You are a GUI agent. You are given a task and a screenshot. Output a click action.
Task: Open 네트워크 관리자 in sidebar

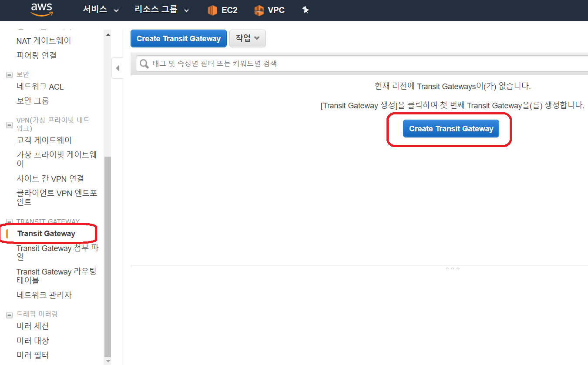coord(44,295)
